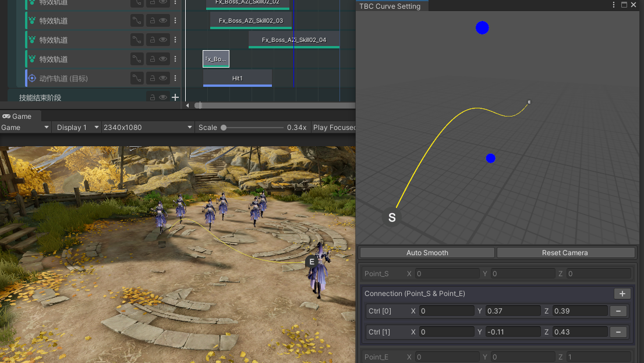Click the Auto Smooth button
The width and height of the screenshot is (644, 363).
(427, 253)
